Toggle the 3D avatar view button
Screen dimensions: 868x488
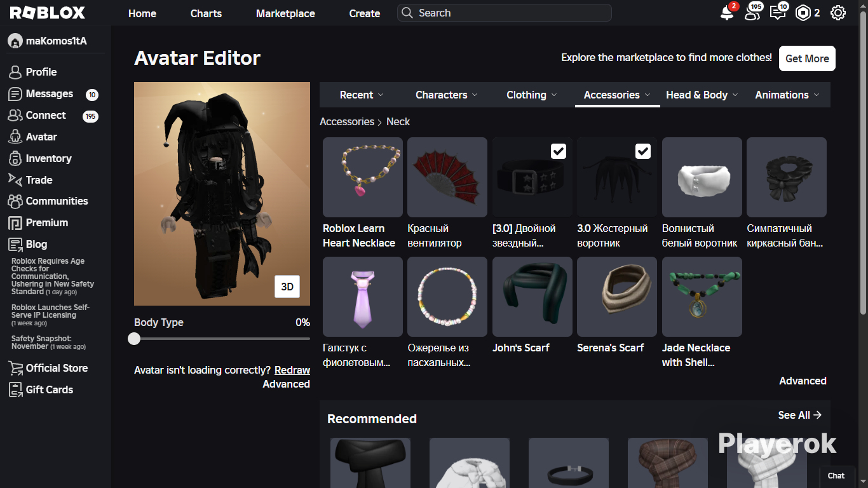point(287,287)
